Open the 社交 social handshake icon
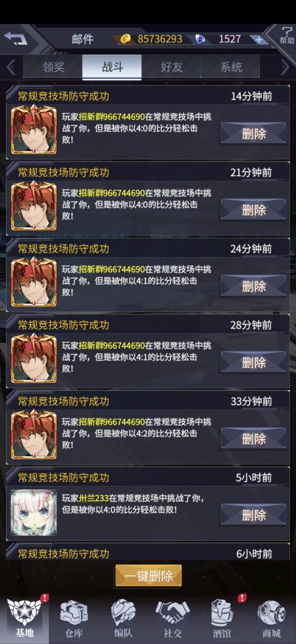The image size is (296, 644). pos(173,617)
